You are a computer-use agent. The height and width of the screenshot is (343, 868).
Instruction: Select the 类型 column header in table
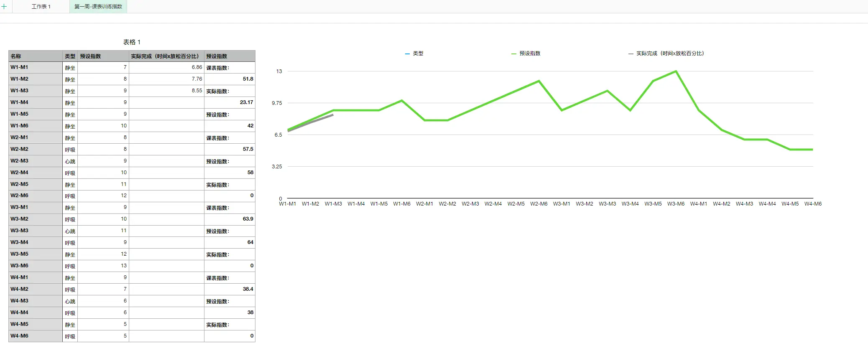(x=70, y=56)
